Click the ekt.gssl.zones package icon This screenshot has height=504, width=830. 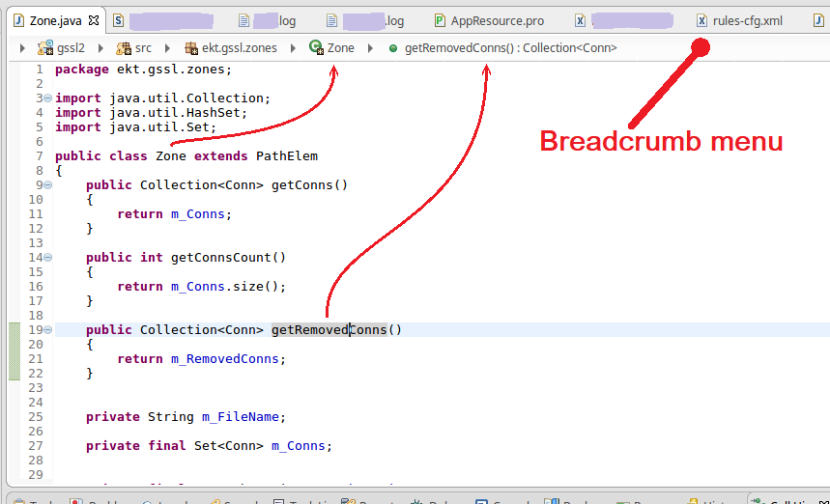[x=190, y=47]
